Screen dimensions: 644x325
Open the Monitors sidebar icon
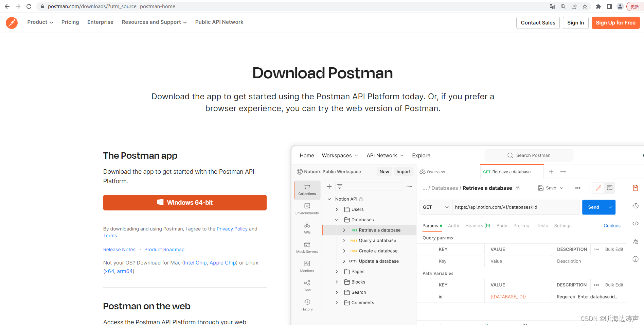[x=307, y=267]
